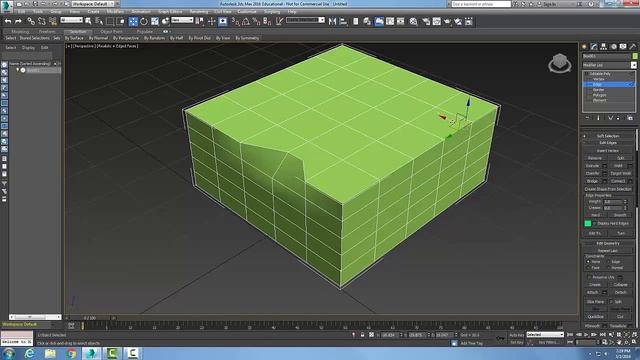This screenshot has width=640, height=360.
Task: Click the Collapse button in Edit Geometry
Action: click(620, 284)
